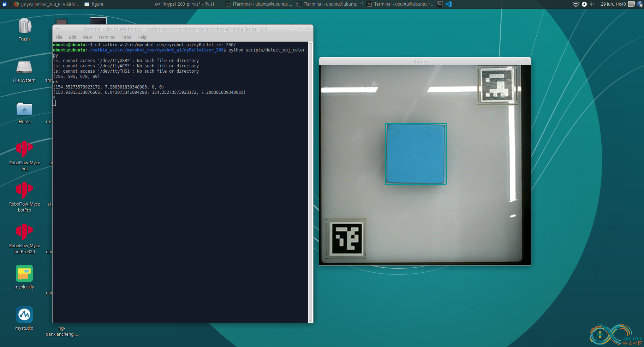Click the 'python scripts/detect_obj_color.' command text

[268, 50]
